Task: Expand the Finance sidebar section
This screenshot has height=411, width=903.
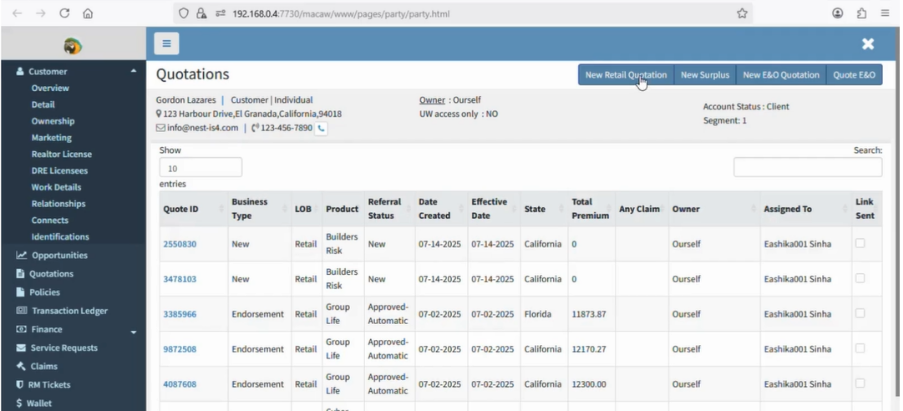Action: (x=134, y=331)
